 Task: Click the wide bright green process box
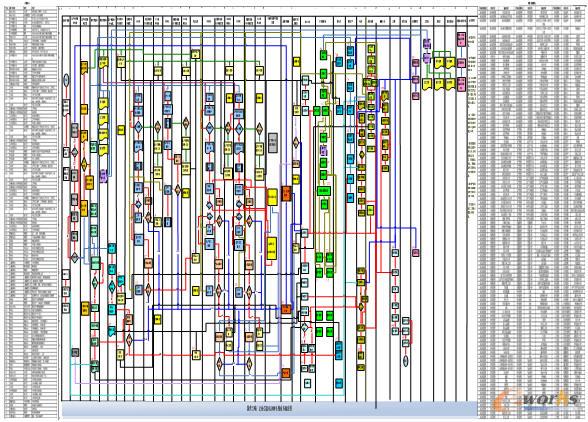324,191
